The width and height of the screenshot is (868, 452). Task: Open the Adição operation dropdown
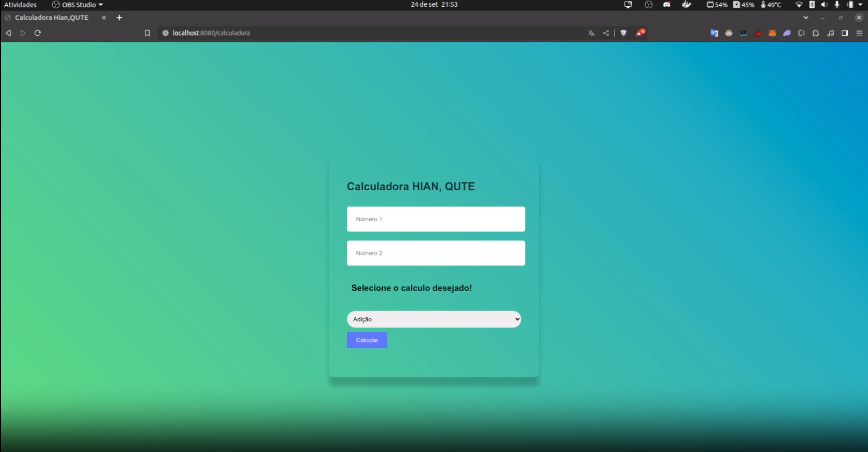click(434, 319)
